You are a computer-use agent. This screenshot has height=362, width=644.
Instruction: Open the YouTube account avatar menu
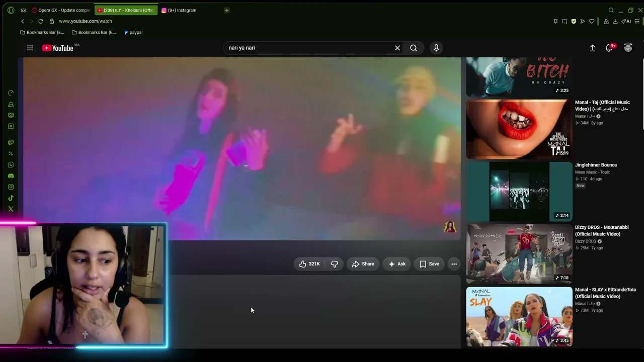coord(628,48)
